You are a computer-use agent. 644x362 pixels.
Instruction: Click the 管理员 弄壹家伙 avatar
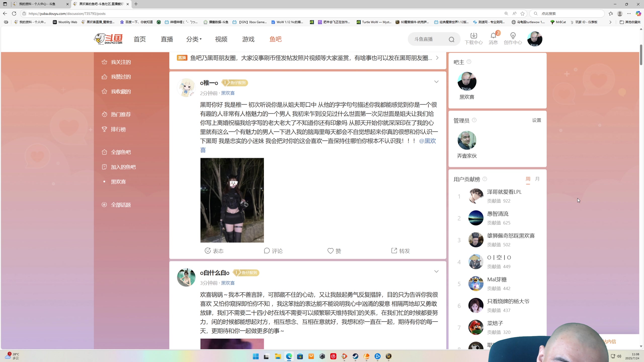467,140
